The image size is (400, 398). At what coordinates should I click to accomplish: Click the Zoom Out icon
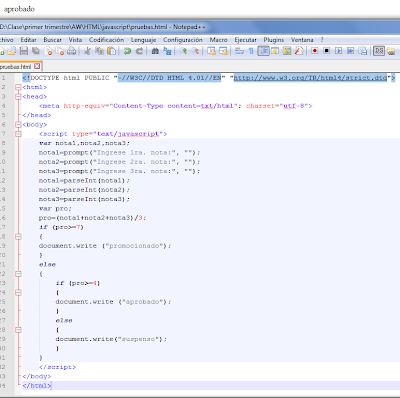[195, 51]
